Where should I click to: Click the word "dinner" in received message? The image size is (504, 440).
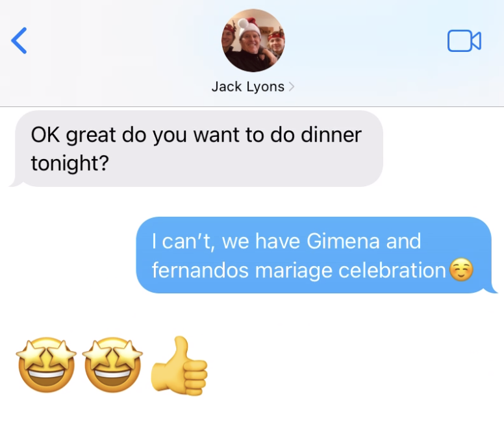331,134
